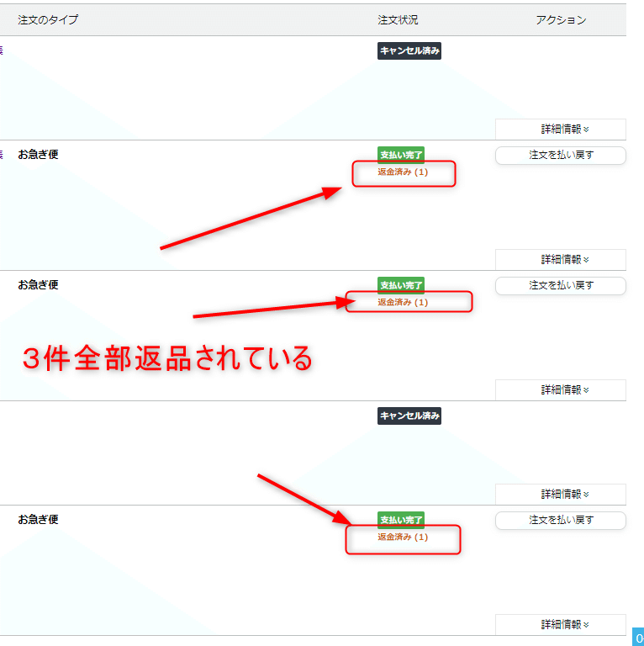The width and height of the screenshot is (644, 646).
Task: Click the first キャンセル済み status badge
Action: pyautogui.click(x=409, y=50)
